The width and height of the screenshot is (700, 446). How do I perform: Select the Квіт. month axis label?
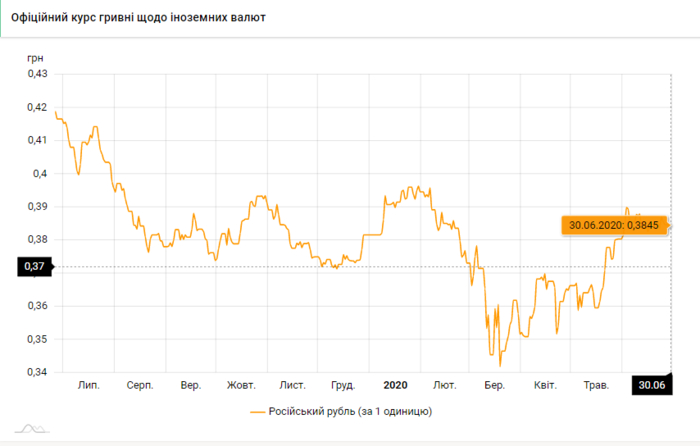[x=545, y=385]
